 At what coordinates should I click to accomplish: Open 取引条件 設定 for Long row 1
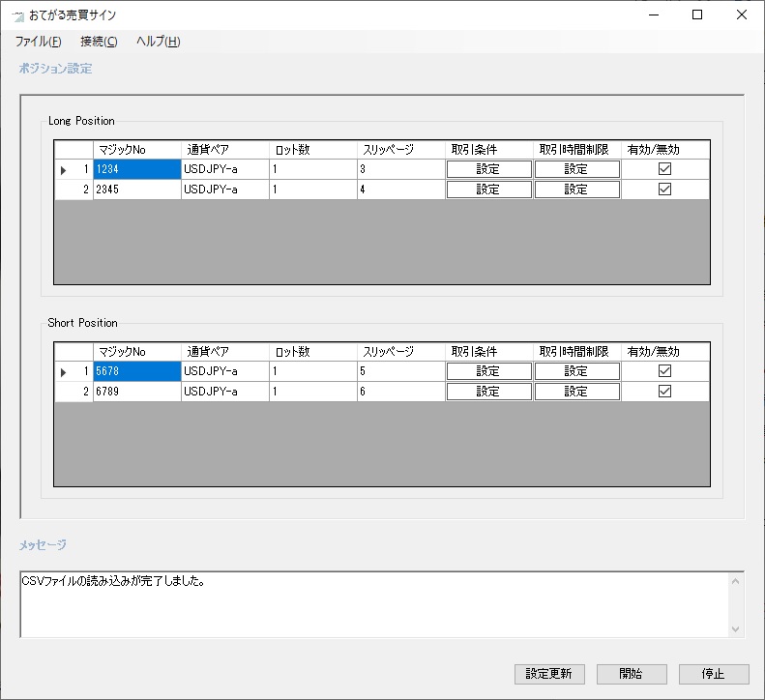(x=488, y=169)
